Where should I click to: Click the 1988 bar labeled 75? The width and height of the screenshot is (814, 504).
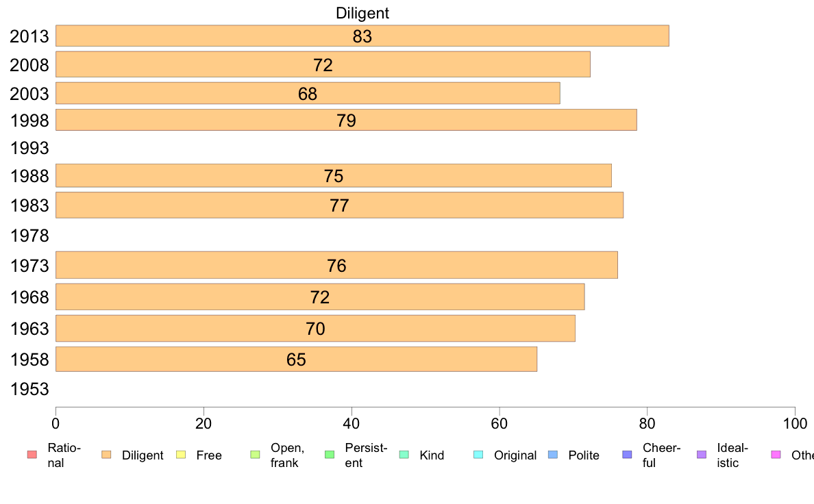coord(334,175)
